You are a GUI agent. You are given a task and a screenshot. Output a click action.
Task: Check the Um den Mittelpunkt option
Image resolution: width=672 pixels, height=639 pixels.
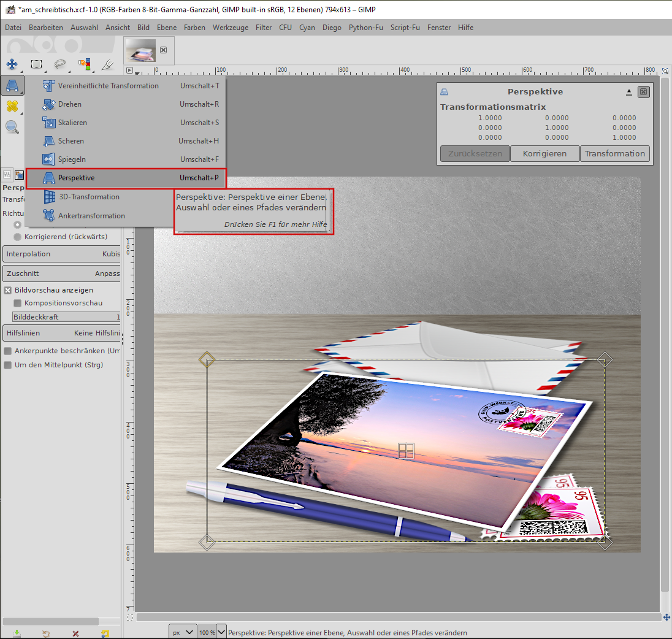pyautogui.click(x=8, y=365)
